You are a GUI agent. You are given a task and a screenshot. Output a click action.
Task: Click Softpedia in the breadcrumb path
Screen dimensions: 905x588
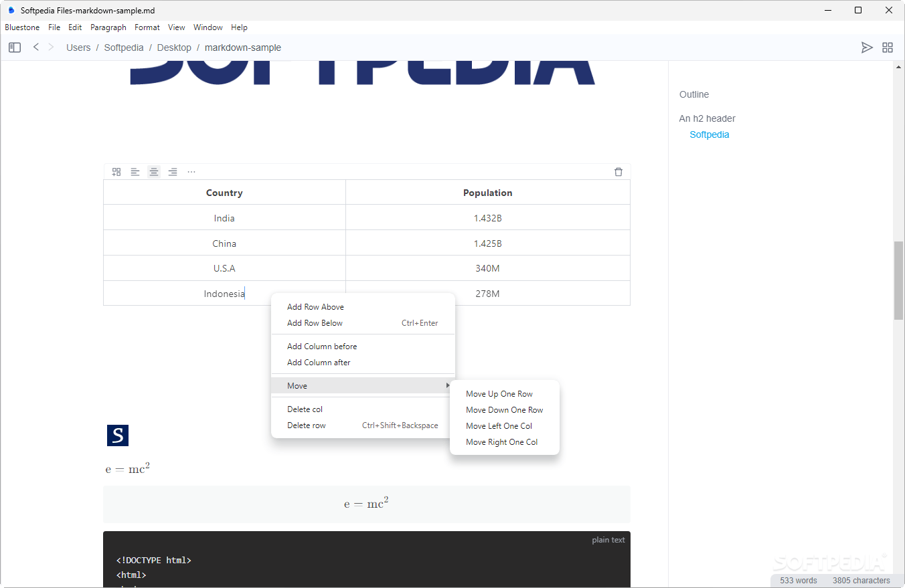[124, 47]
